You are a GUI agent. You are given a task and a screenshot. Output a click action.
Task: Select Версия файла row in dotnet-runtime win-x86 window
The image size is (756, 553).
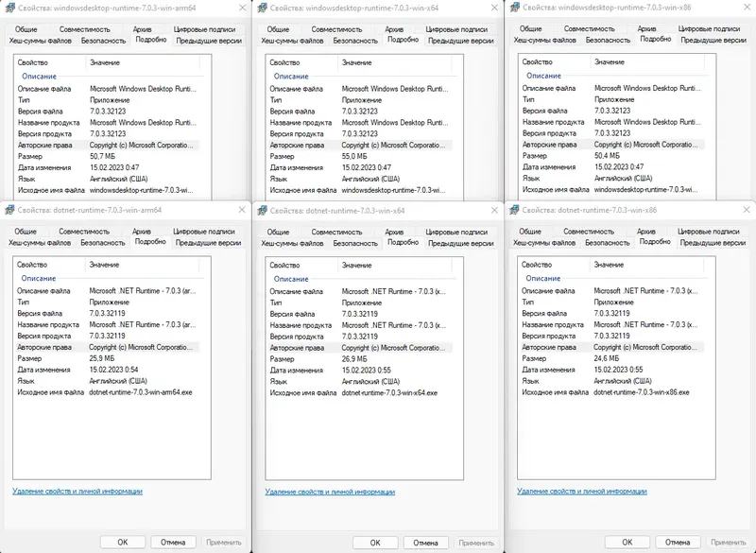point(610,314)
